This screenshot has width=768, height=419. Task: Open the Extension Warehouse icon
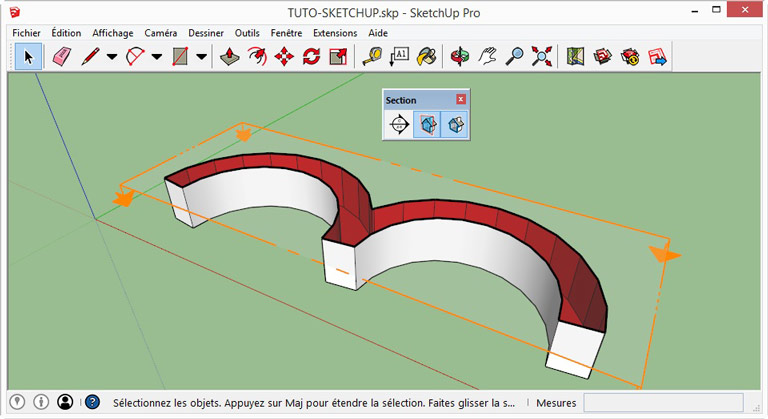(x=630, y=56)
